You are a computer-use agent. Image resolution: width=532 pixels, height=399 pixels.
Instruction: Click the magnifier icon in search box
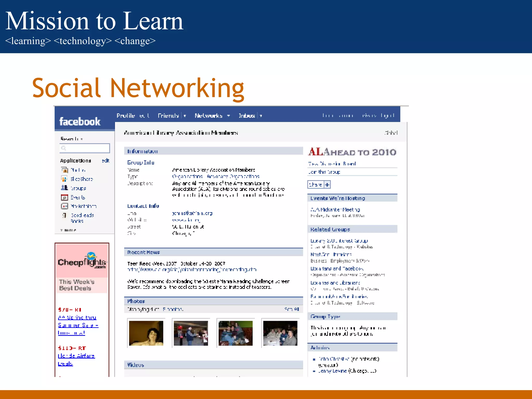click(63, 148)
